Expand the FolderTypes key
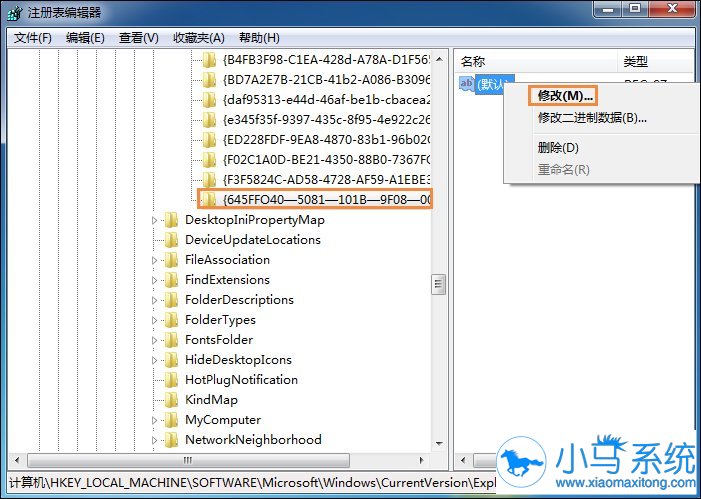 coord(155,320)
